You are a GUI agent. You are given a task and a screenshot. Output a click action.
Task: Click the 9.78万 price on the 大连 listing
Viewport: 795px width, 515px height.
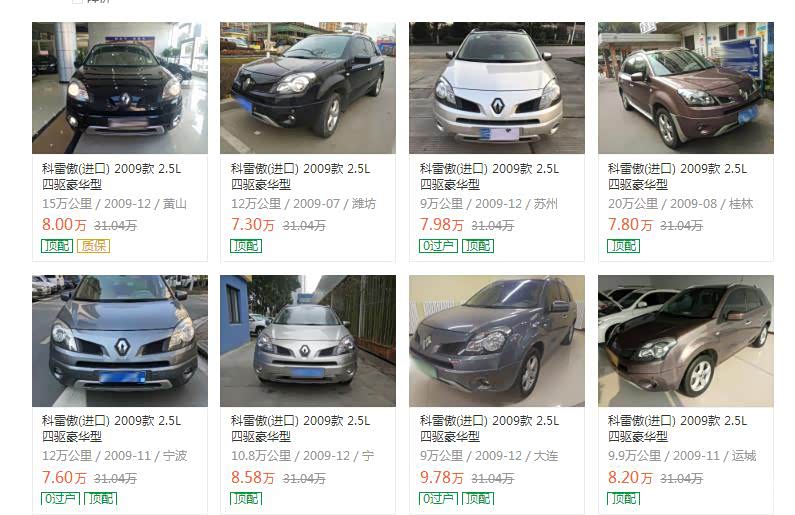[442, 477]
